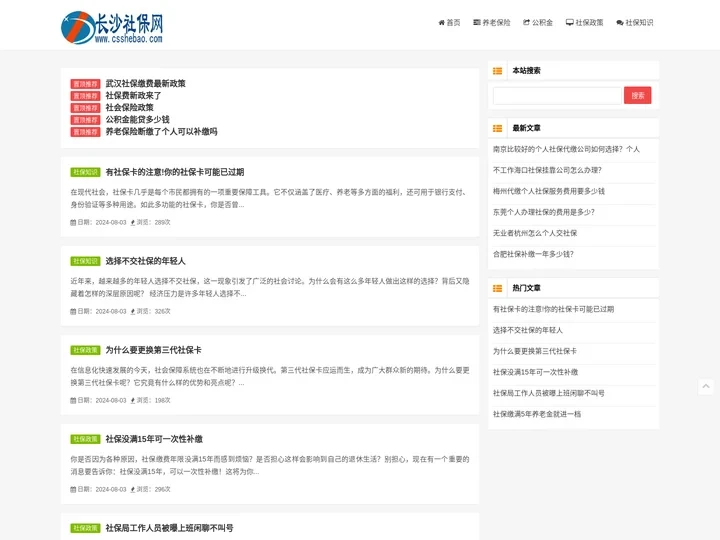720x540 pixels.
Task: Click summary text starting 在现代社会，社保卡几乎是
Action: (270, 198)
